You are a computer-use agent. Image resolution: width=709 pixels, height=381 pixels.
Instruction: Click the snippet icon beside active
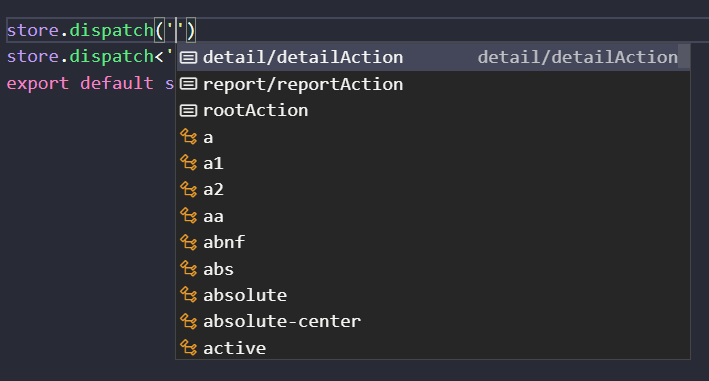click(189, 348)
